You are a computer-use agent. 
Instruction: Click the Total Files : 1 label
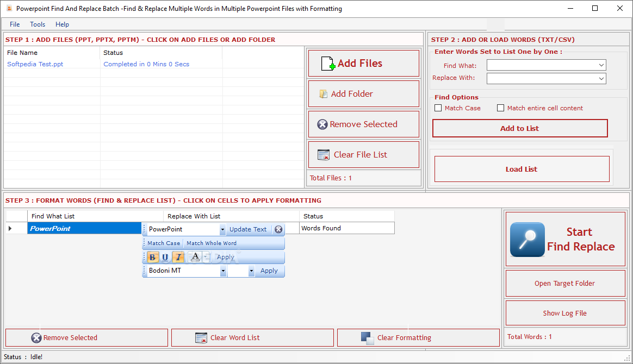[x=331, y=178]
